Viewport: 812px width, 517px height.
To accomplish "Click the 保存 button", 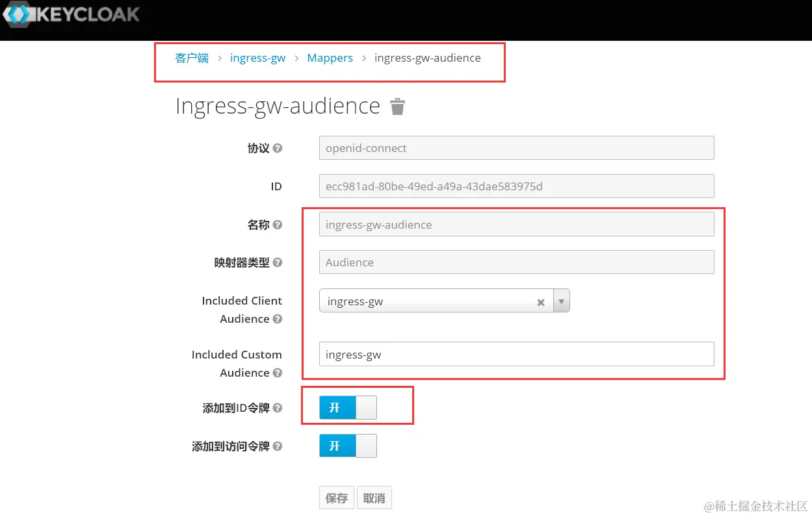I will [x=337, y=498].
